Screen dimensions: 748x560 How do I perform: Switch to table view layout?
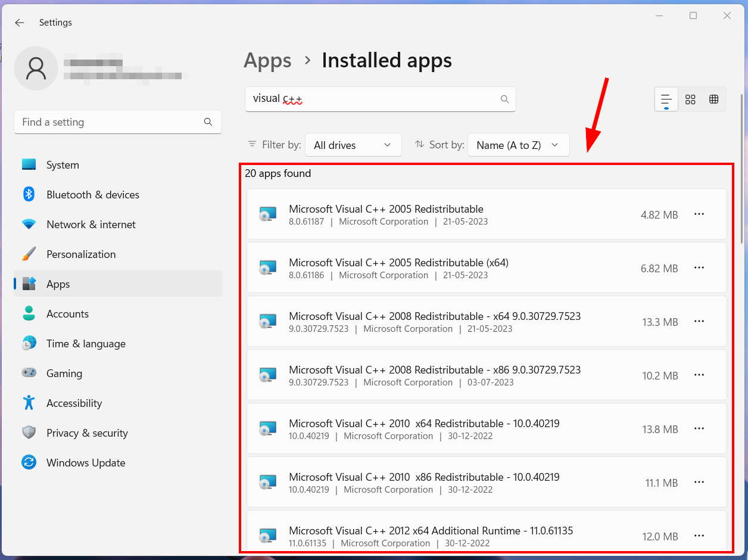pos(714,99)
